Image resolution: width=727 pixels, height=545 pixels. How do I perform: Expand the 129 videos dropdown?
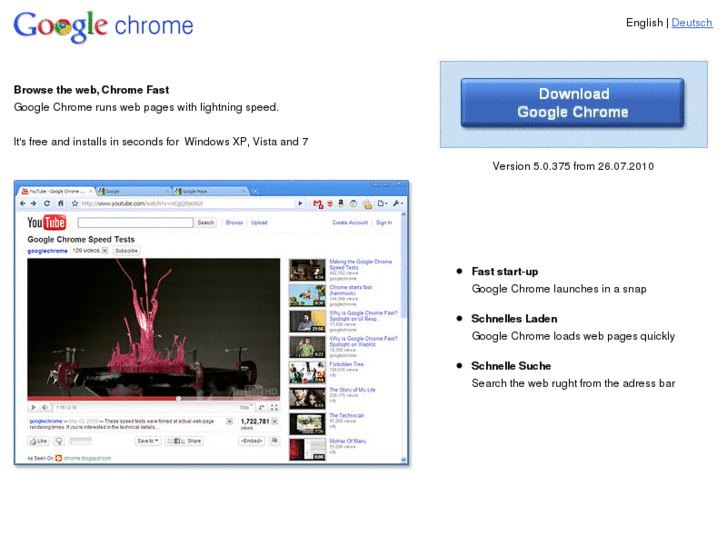105,250
